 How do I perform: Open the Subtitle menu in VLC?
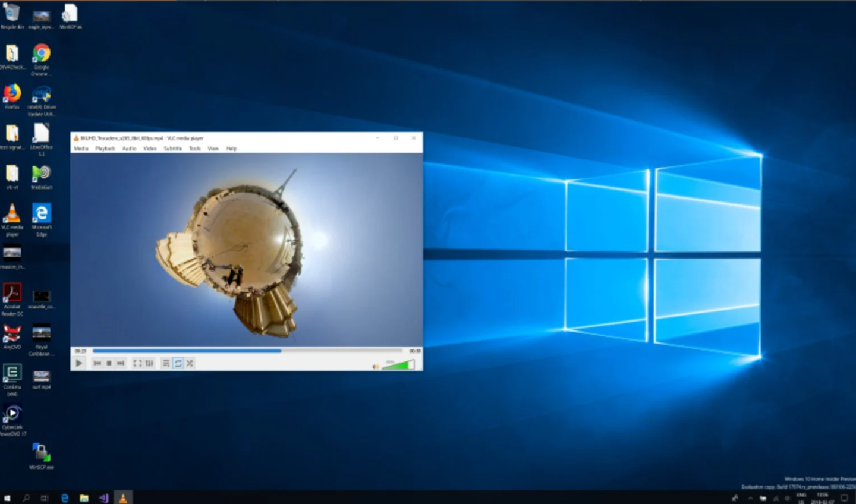click(172, 149)
